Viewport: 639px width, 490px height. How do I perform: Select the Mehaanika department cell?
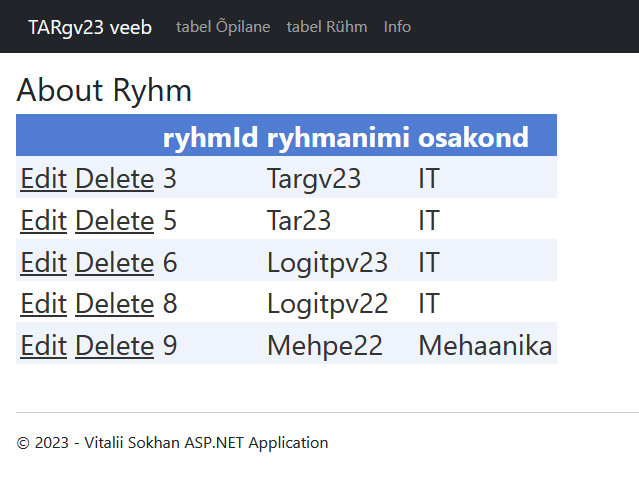click(485, 346)
